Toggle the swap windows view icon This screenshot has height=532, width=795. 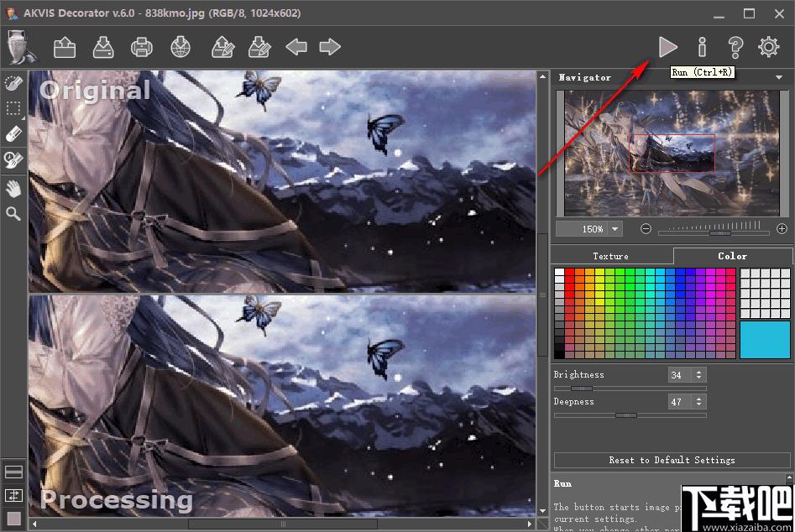(x=13, y=495)
